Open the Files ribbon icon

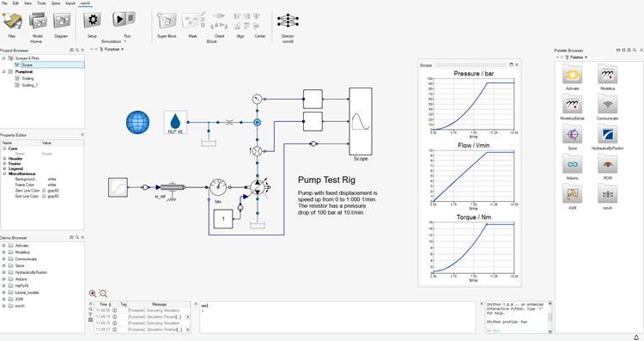(x=12, y=21)
